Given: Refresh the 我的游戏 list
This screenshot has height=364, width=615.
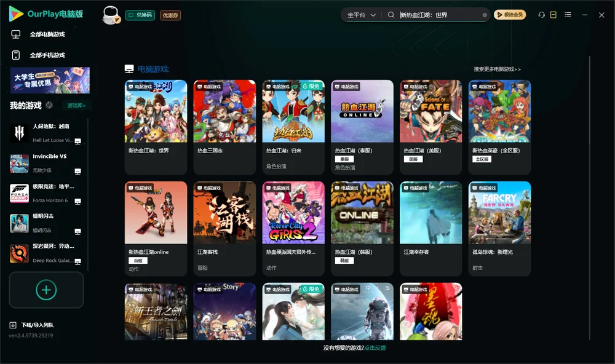Looking at the screenshot, I should point(49,105).
